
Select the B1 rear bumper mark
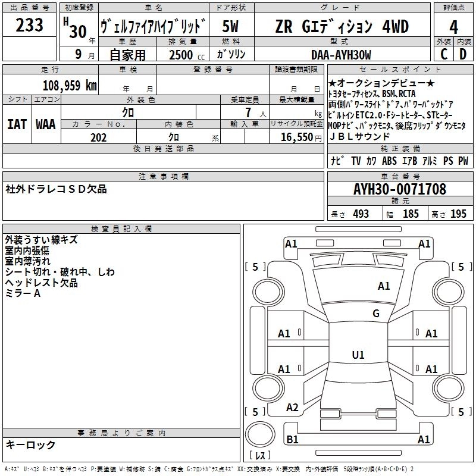pyautogui.click(x=292, y=439)
